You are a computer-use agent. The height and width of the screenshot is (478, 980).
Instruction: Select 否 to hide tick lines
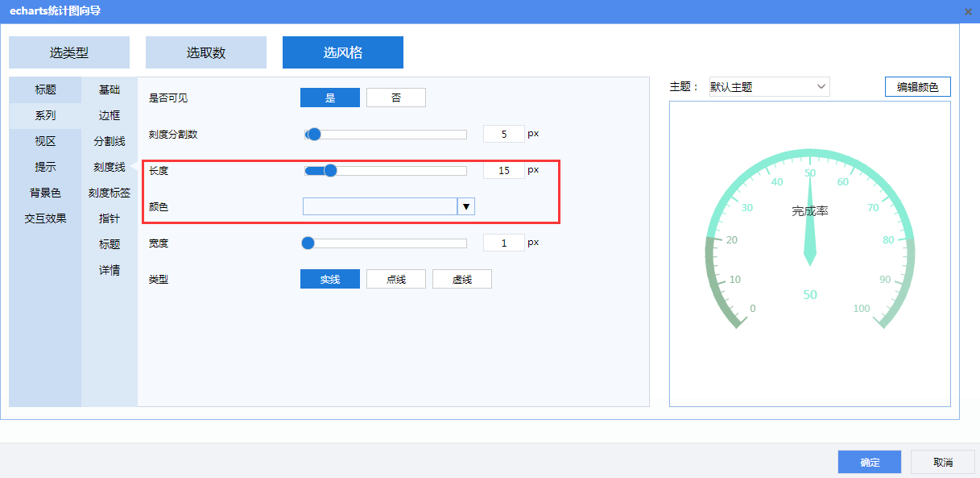pyautogui.click(x=396, y=98)
